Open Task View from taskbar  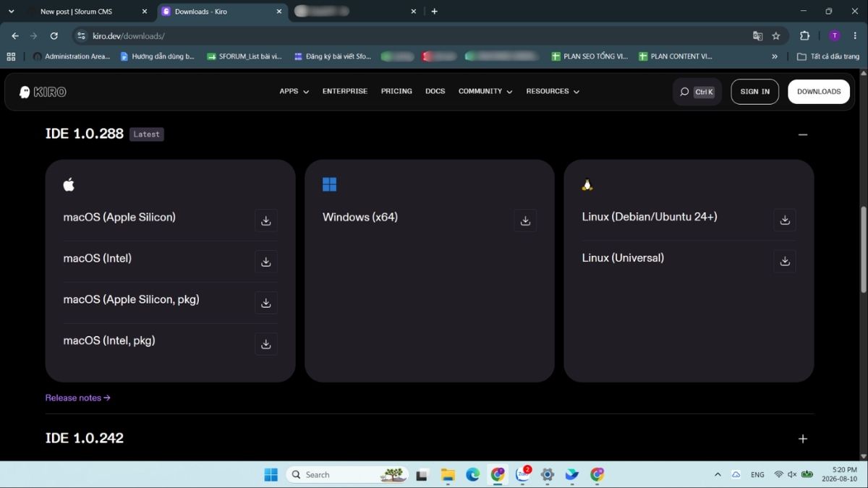pyautogui.click(x=422, y=474)
